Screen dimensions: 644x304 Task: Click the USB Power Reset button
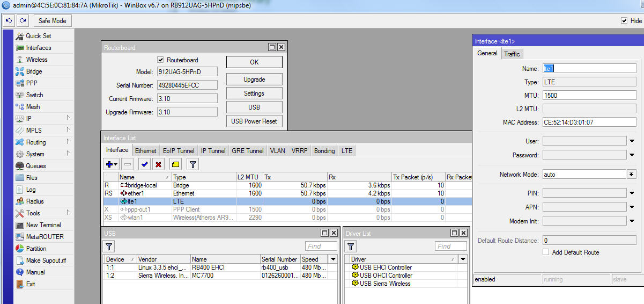point(254,121)
